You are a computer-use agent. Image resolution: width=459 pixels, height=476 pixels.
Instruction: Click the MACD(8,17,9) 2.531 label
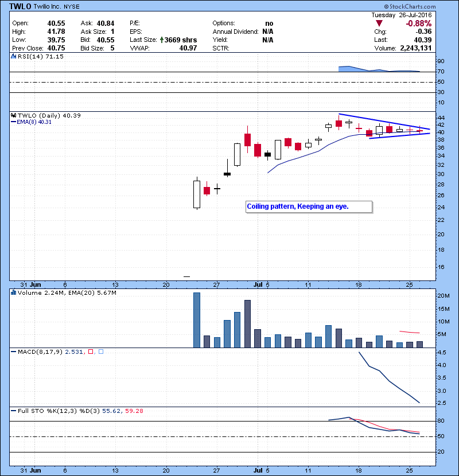pos(50,352)
